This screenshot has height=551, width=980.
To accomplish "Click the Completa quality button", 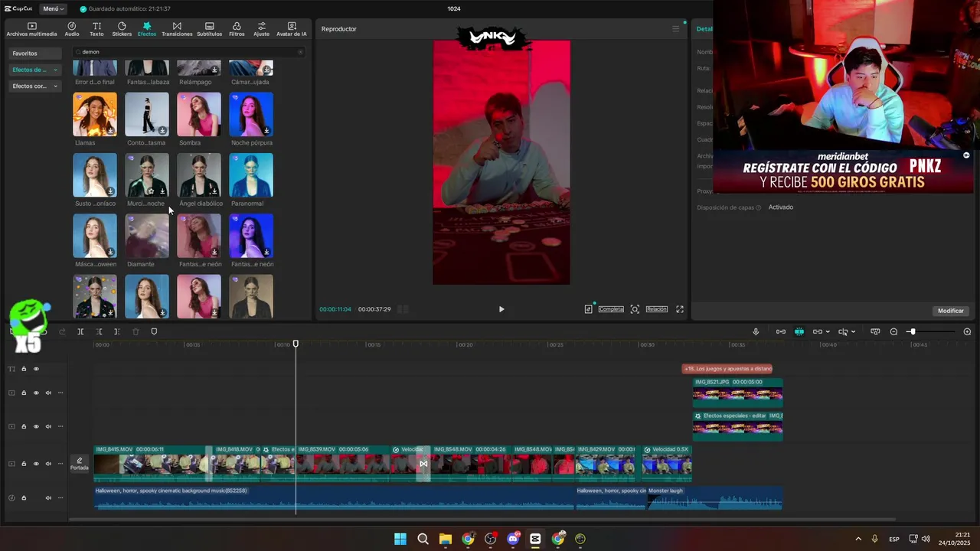I will pyautogui.click(x=611, y=309).
